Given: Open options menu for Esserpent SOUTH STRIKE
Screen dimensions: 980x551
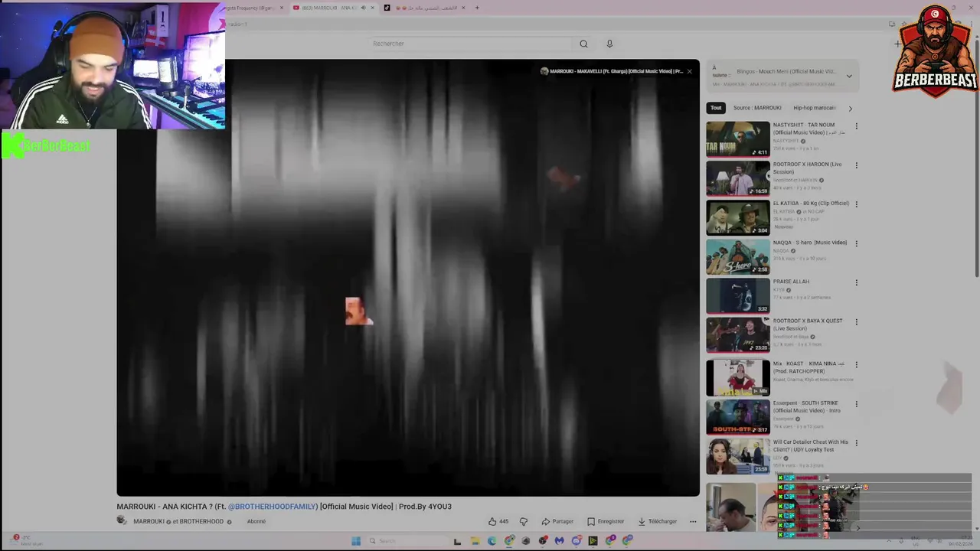Looking at the screenshot, I should click(856, 404).
